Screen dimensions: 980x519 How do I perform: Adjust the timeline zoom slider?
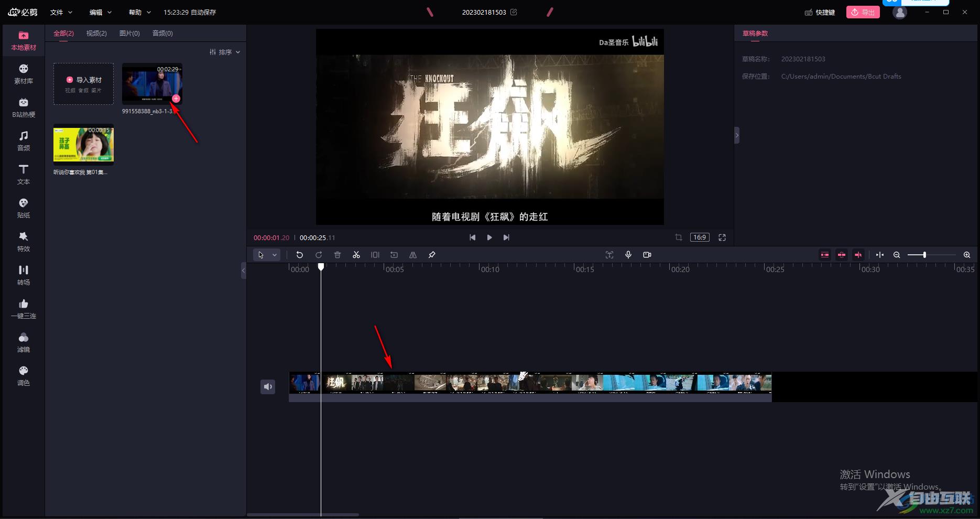click(x=924, y=255)
